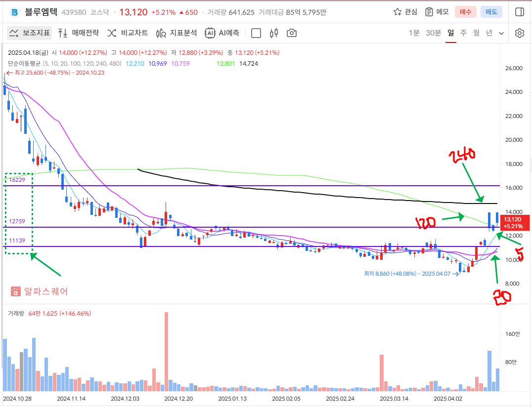Click the 저 12,880 (+3.29%) low value
The height and width of the screenshot is (408, 532).
click(197, 52)
